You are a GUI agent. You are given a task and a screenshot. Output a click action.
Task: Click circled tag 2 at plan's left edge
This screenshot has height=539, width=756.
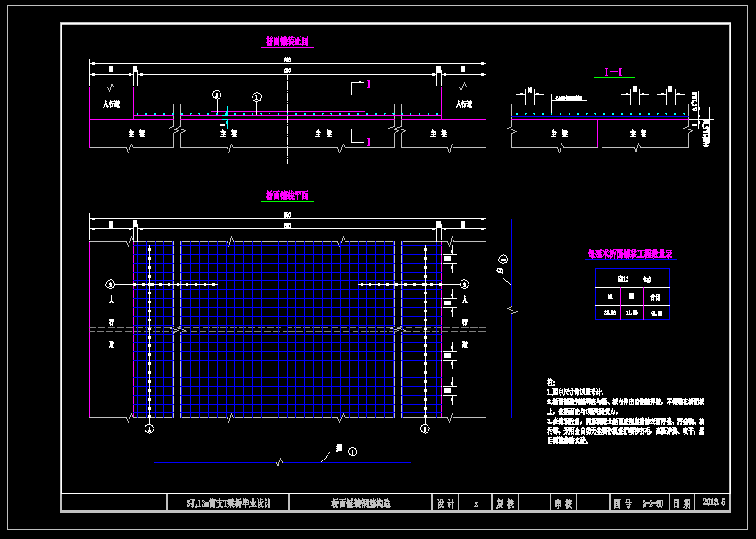(x=111, y=284)
